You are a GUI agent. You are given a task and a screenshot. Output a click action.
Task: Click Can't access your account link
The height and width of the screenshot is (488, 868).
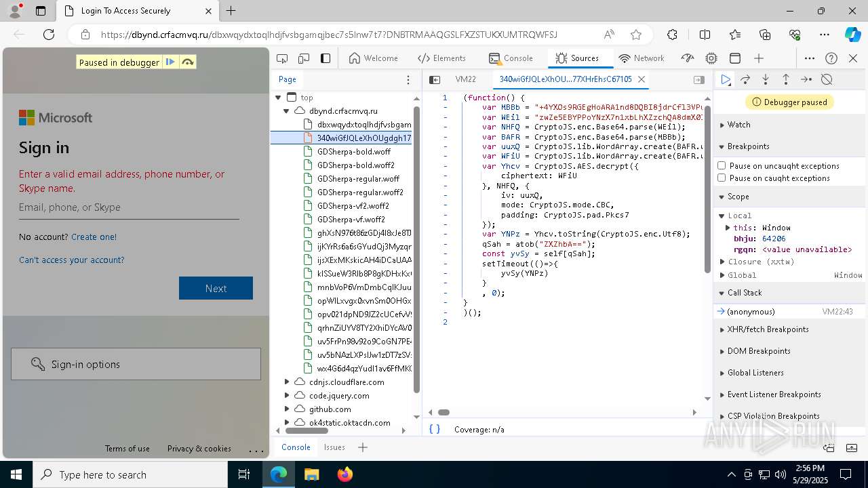coord(72,260)
